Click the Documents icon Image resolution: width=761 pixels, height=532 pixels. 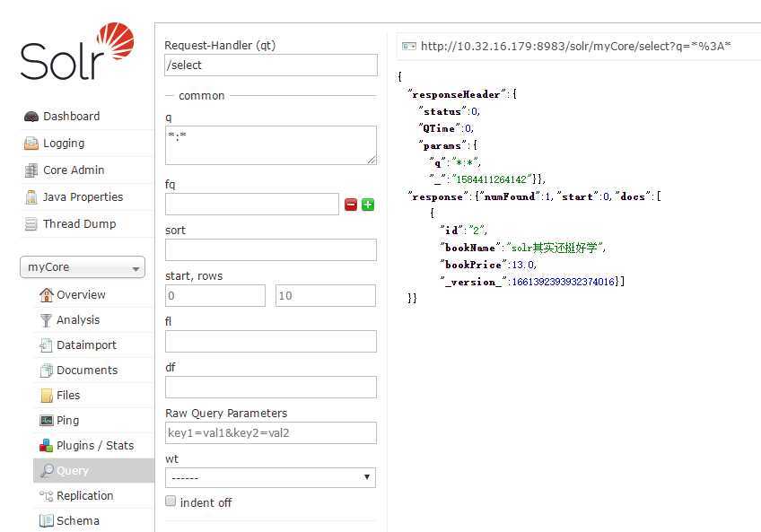47,371
